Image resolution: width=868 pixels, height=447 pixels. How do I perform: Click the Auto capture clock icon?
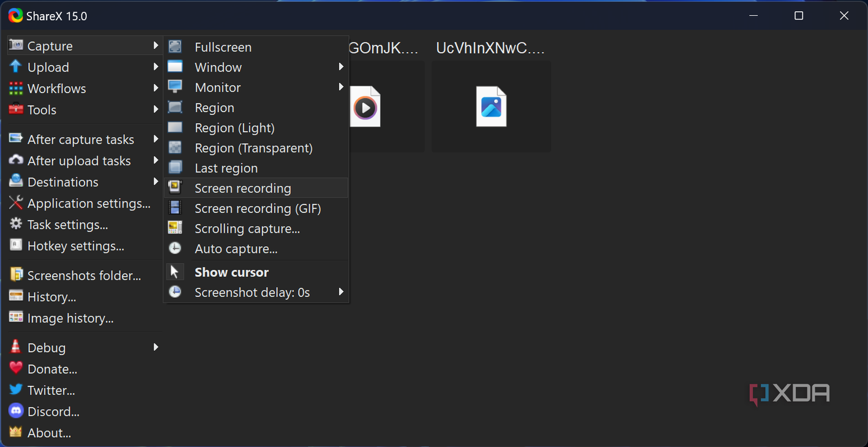[175, 249]
